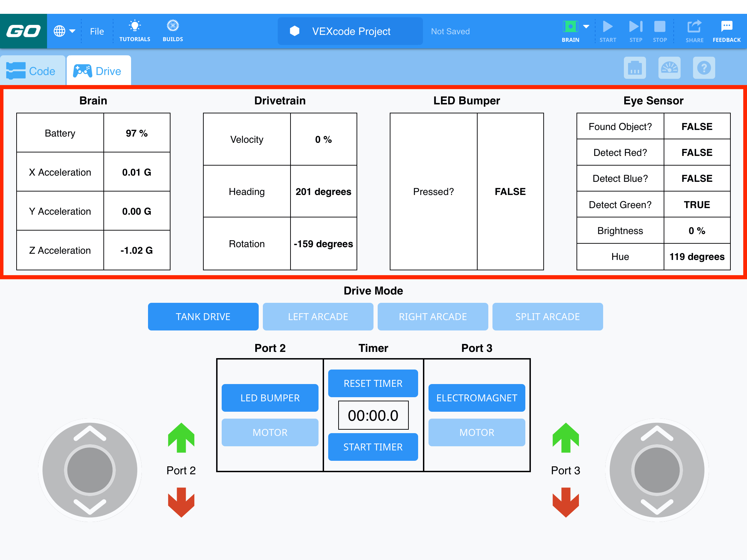This screenshot has width=747, height=560.
Task: Activate the Port 3 Electromagnet
Action: [477, 398]
